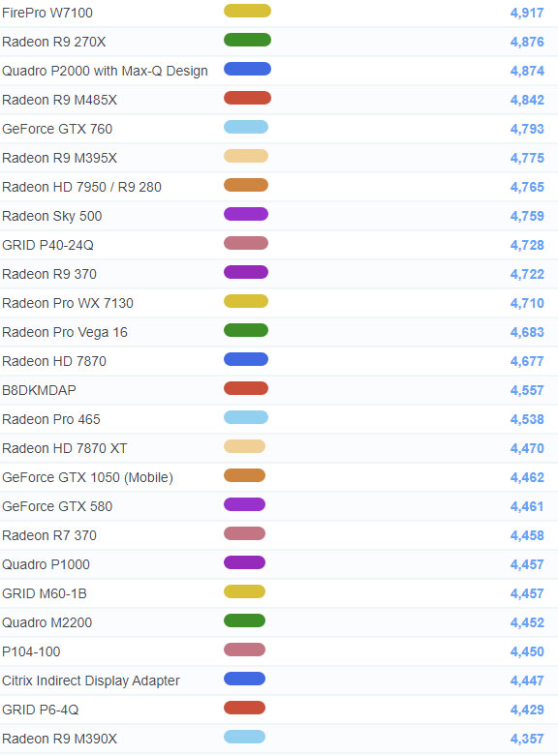Click score 4,458 for Radeon R7 370

click(527, 535)
